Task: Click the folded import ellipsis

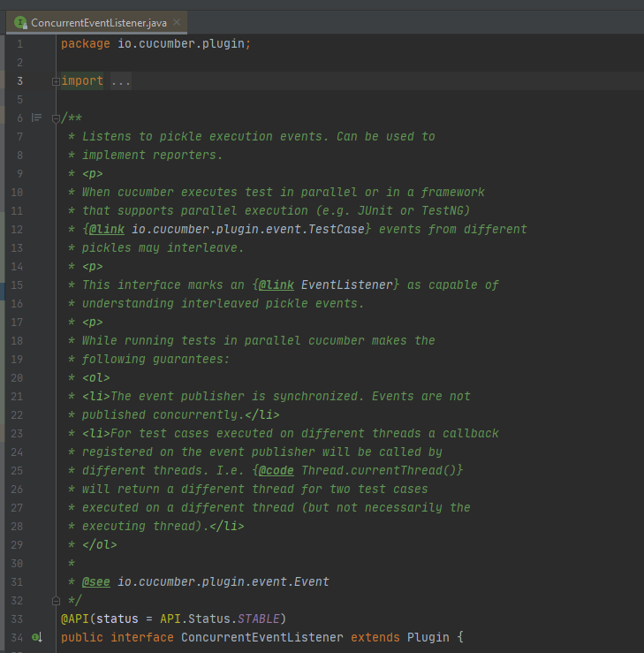Action: tap(121, 80)
